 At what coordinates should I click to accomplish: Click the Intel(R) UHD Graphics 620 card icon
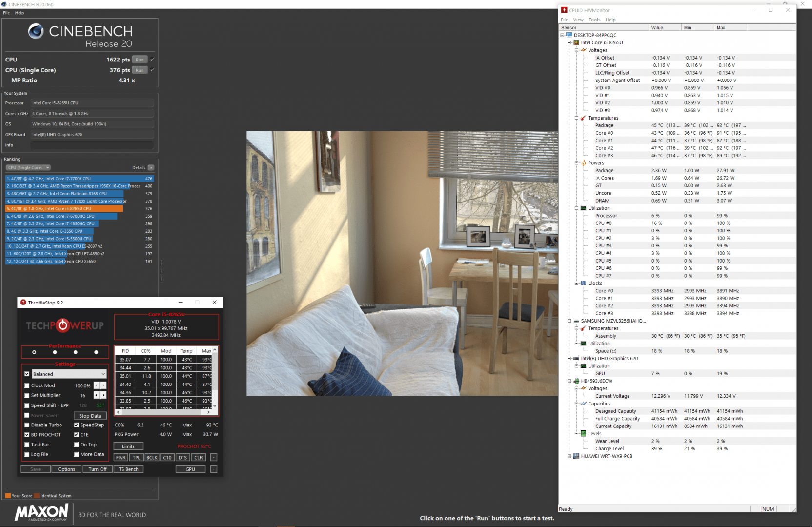click(x=576, y=359)
